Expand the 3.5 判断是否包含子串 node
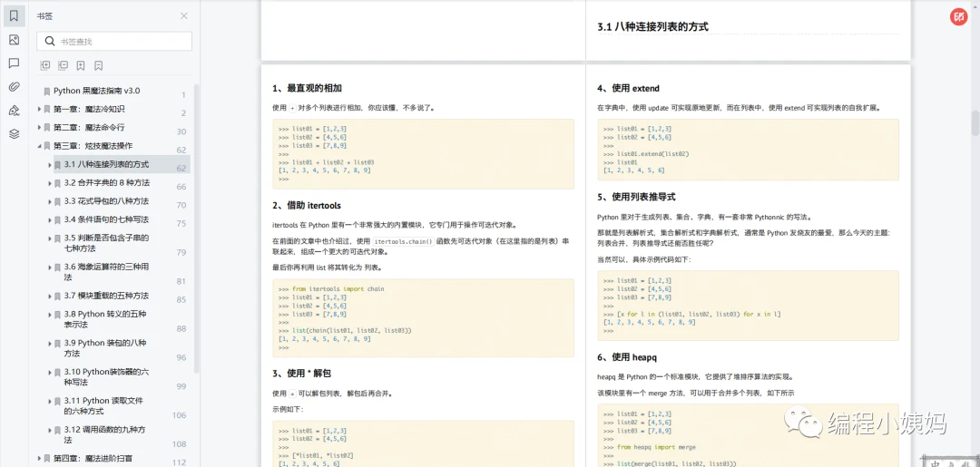Image resolution: width=980 pixels, height=467 pixels. [49, 238]
